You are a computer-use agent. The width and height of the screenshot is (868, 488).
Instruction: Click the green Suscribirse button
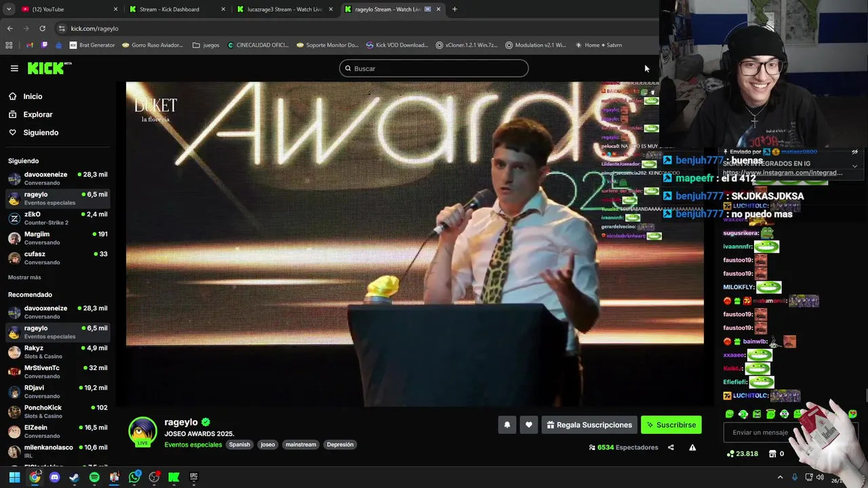(x=671, y=425)
